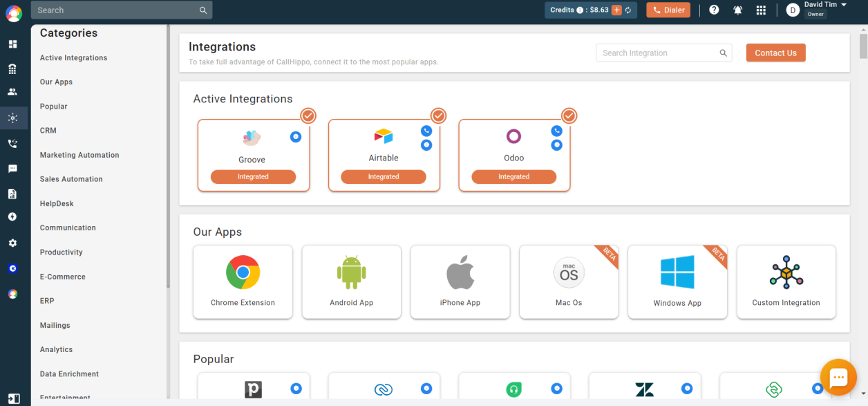Screen dimensions: 868x406
Task: Open the Dialer
Action: (x=668, y=10)
